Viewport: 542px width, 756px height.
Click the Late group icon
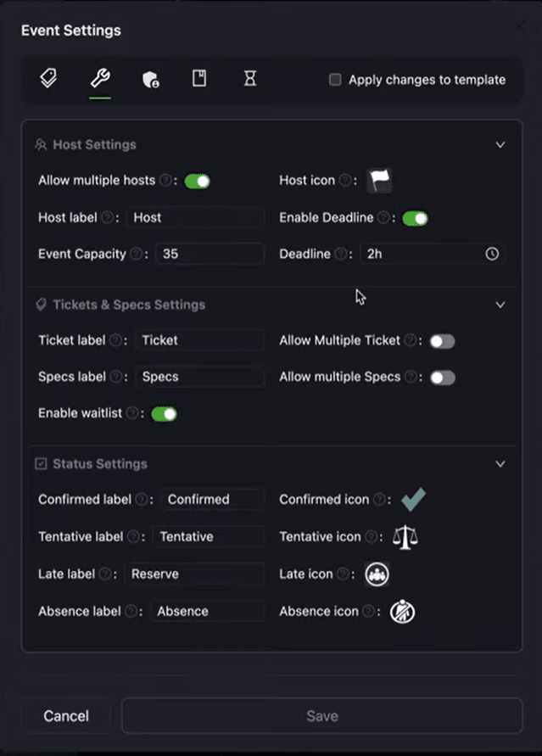[377, 574]
